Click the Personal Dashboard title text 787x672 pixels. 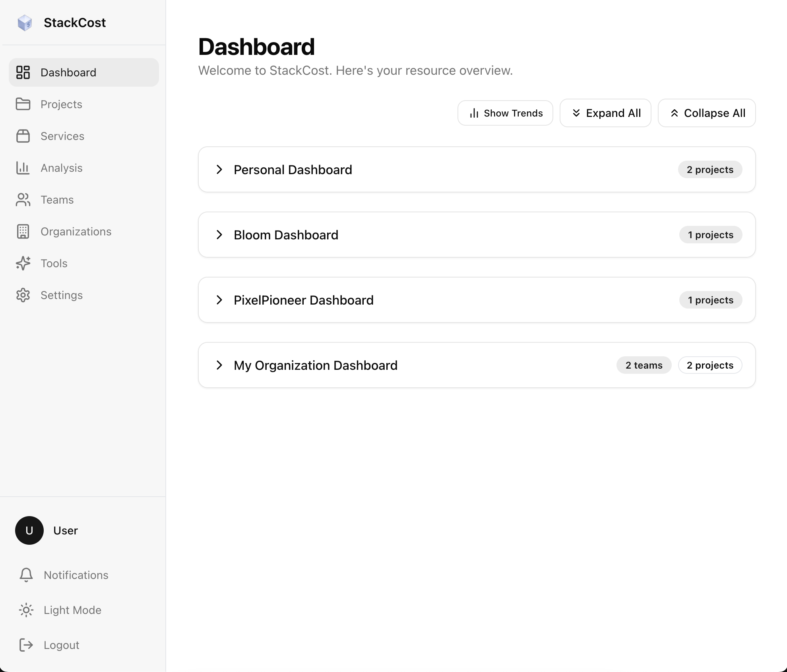[293, 169]
